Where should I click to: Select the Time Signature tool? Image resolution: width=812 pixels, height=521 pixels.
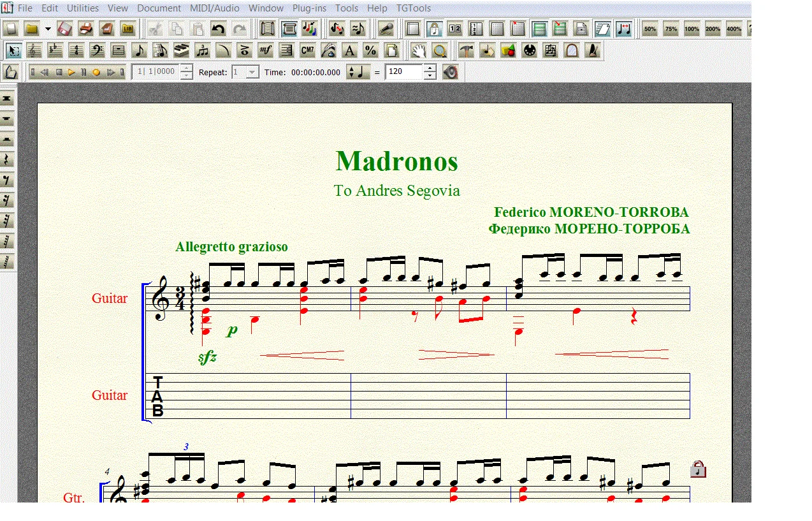coord(76,50)
